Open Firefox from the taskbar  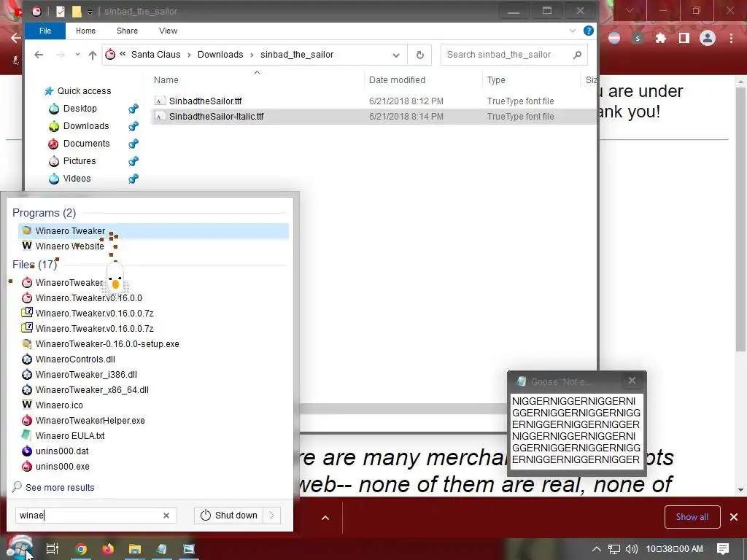pos(108,549)
